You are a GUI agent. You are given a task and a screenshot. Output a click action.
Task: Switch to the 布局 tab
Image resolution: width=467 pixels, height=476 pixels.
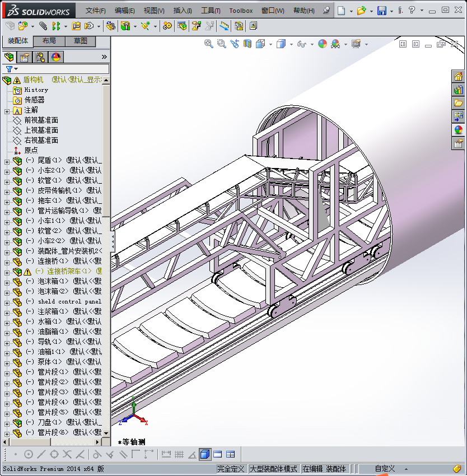point(49,41)
